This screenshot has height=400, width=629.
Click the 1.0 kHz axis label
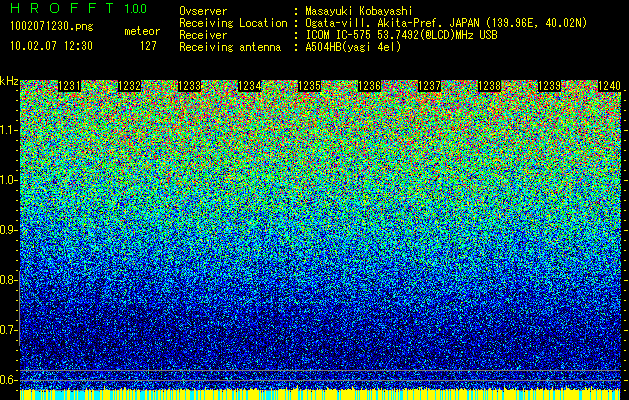click(8, 180)
